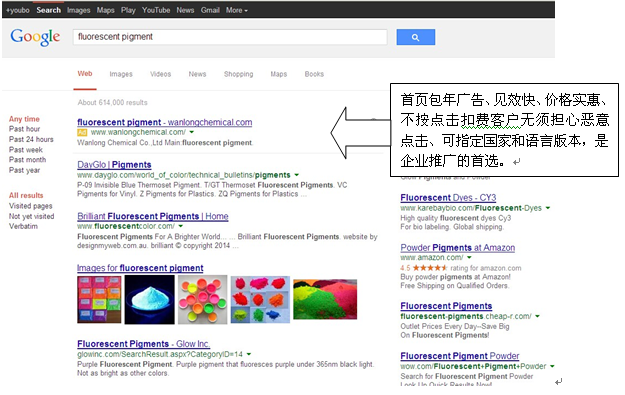Expand the More dropdown in top bar
Screen dimensions: 625x395
point(237,10)
